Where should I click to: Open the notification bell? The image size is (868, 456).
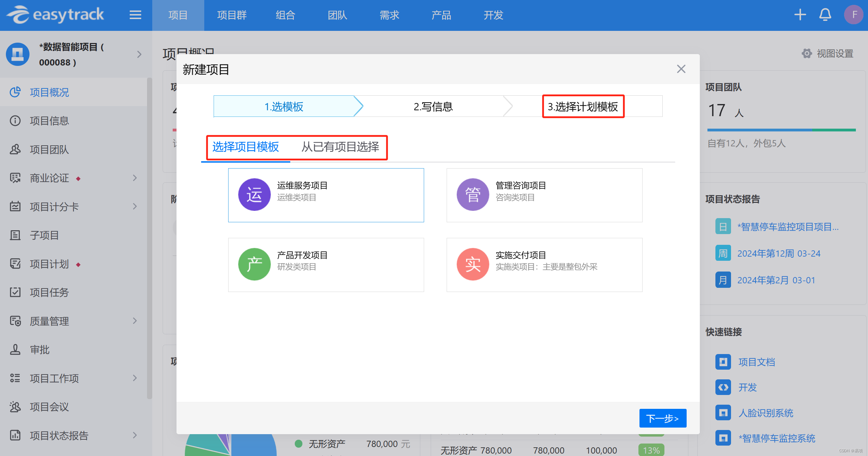(825, 15)
